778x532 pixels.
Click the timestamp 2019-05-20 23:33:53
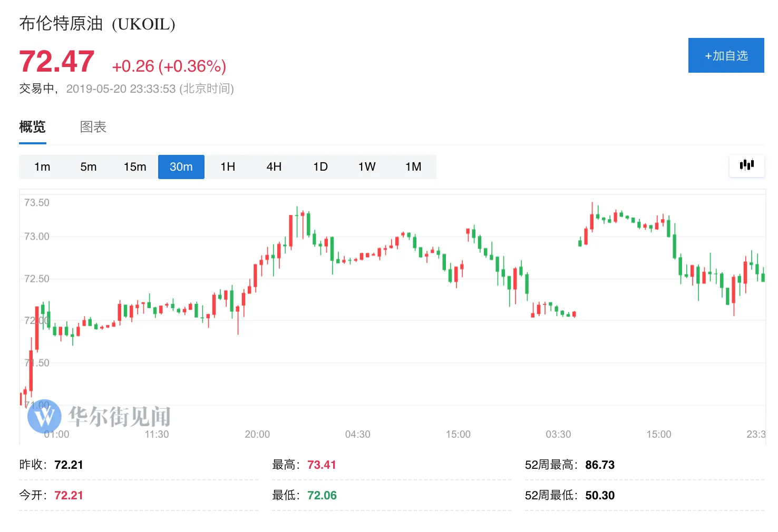[121, 88]
